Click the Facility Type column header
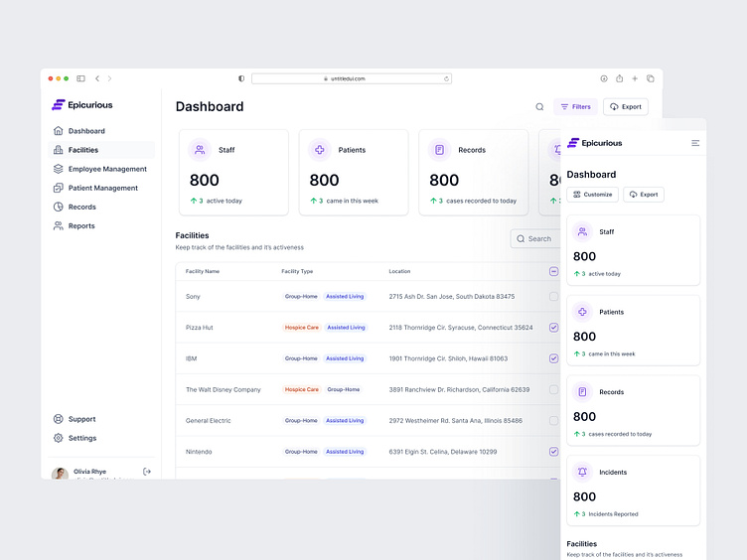This screenshot has width=747, height=560. [297, 271]
